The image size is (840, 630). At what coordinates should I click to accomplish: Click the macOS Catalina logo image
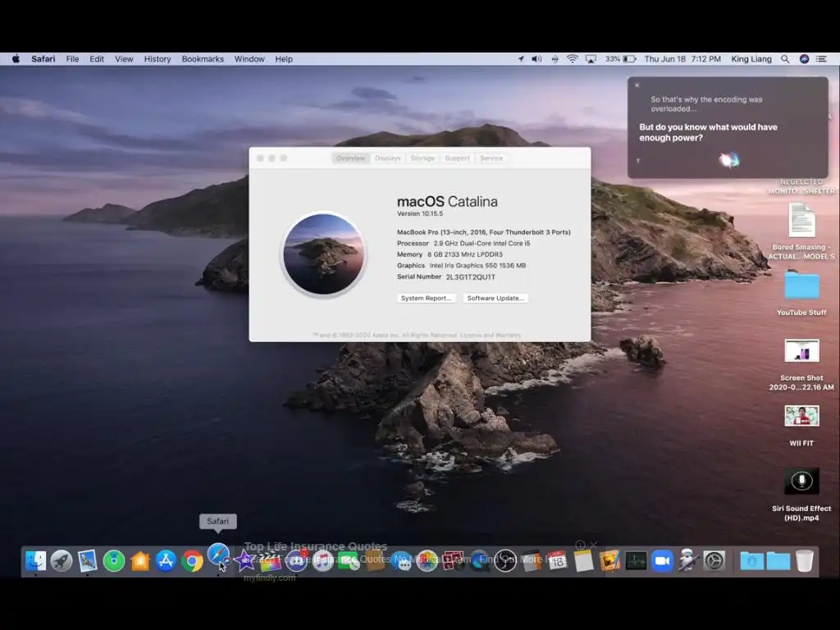[323, 254]
